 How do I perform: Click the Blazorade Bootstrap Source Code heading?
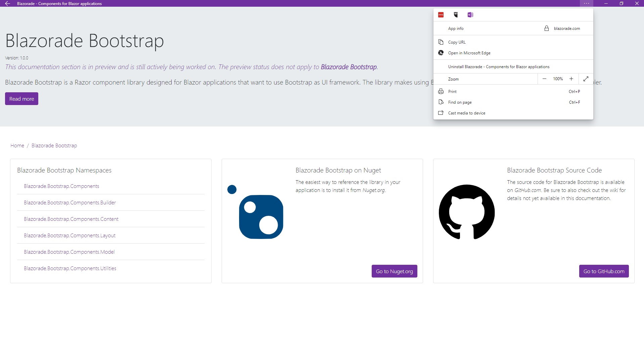pos(554,170)
